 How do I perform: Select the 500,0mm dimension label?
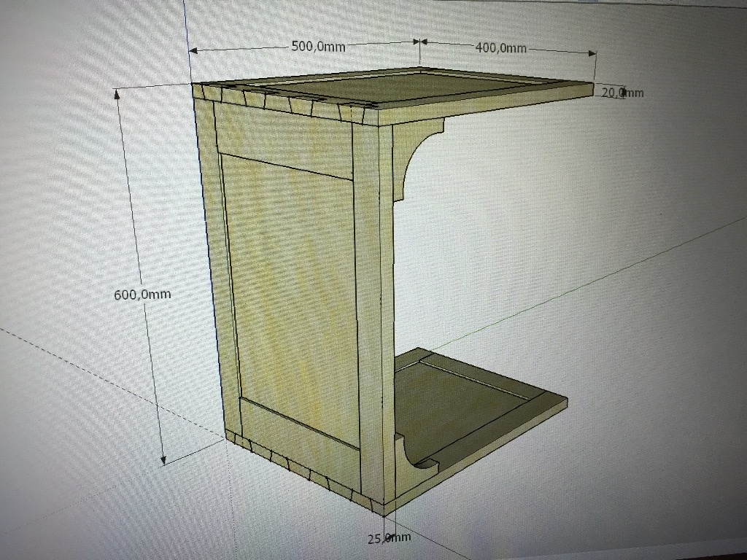318,46
